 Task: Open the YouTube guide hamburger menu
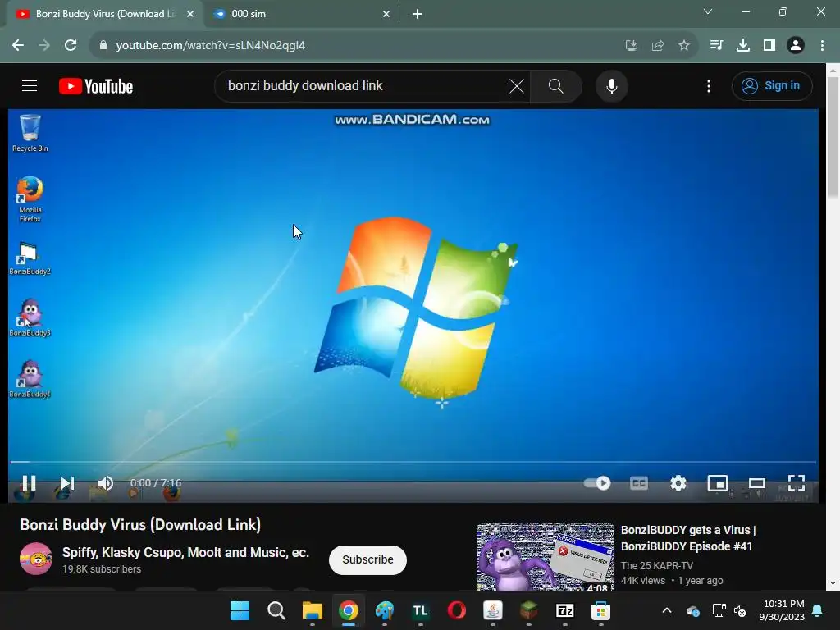pos(30,85)
